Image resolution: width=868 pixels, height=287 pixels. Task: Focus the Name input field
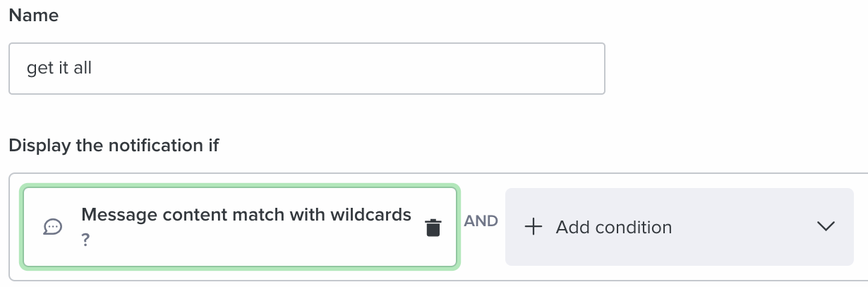[306, 69]
